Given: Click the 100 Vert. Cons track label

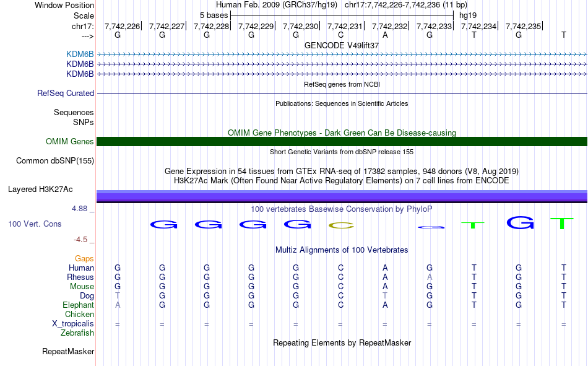Looking at the screenshot, I should [35, 224].
